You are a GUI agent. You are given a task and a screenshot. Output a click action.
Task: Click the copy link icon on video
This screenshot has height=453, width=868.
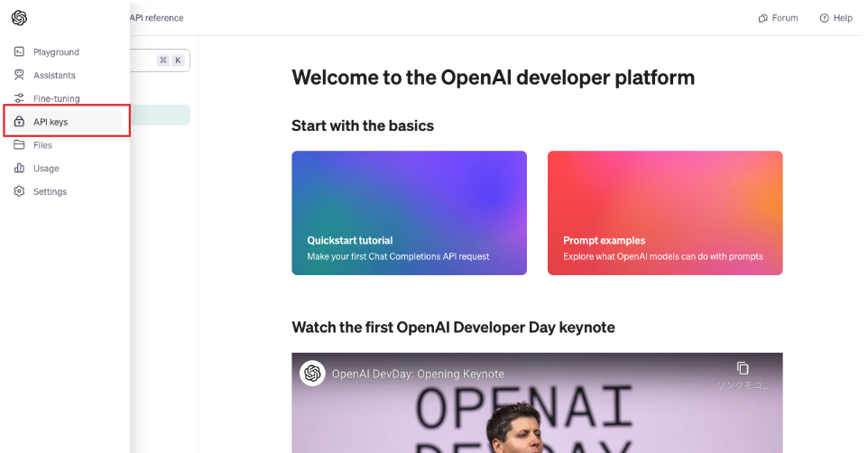(743, 368)
